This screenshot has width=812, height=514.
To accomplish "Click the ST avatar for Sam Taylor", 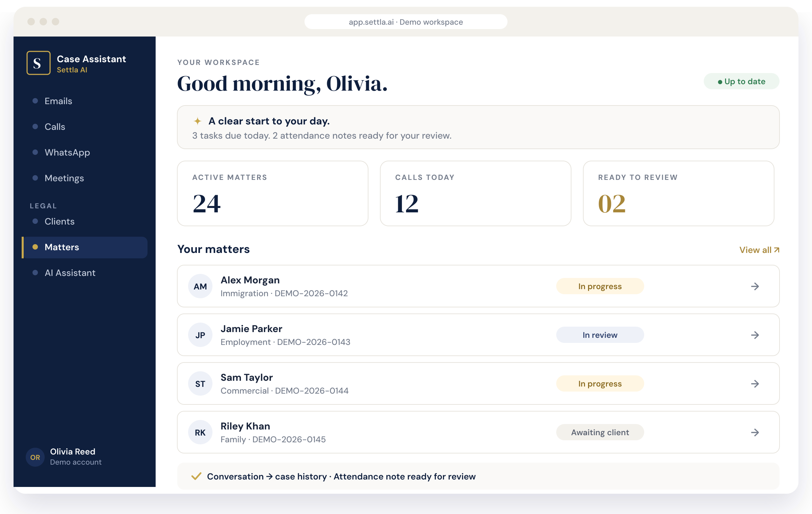I will point(200,384).
